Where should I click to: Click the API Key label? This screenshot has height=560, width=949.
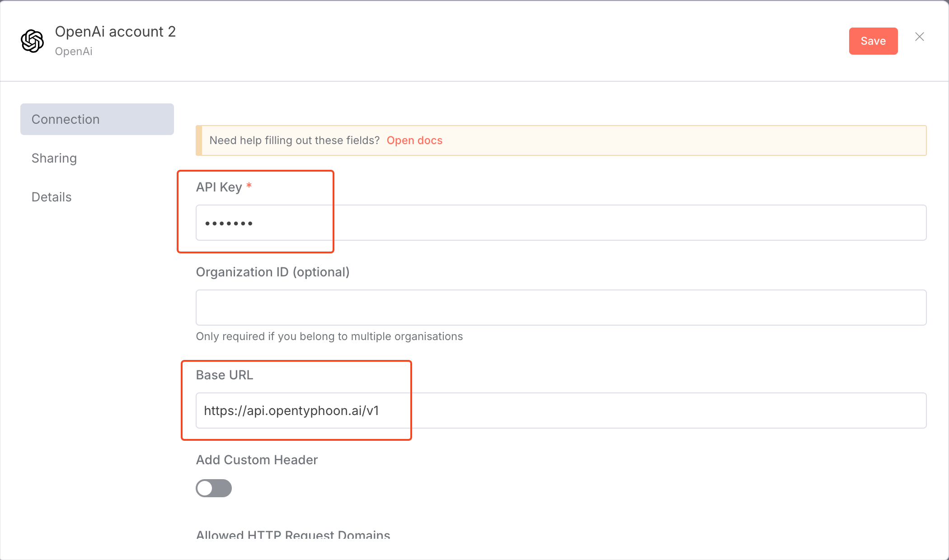(219, 187)
